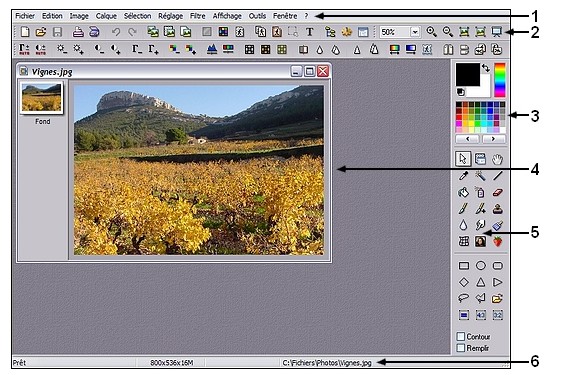Click the Save diskette icon
564x375 pixels.
(57, 32)
